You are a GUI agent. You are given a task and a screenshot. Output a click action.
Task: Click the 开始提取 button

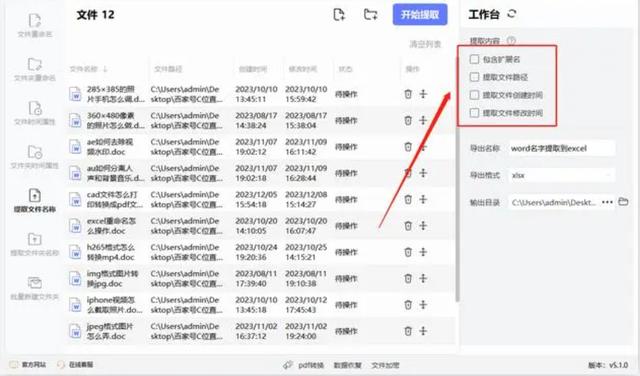tap(420, 15)
